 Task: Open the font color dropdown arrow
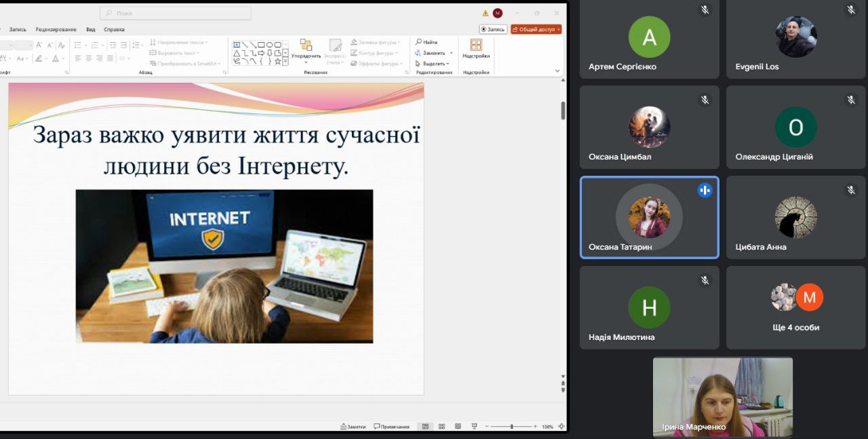tap(62, 58)
